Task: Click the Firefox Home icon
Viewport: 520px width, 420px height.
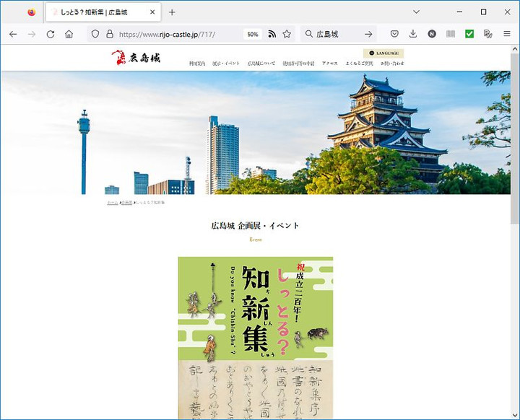Action: click(x=69, y=34)
